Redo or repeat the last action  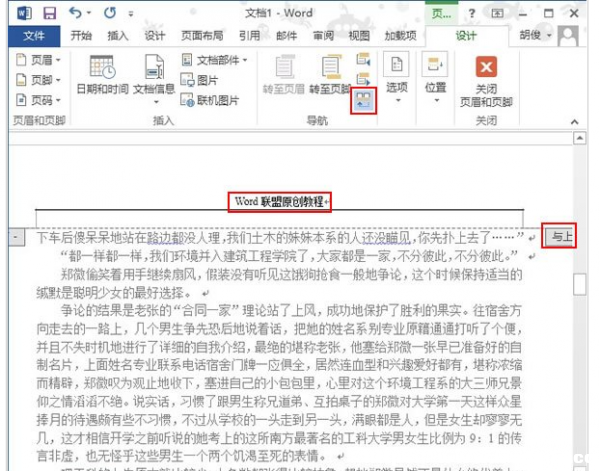tap(110, 13)
